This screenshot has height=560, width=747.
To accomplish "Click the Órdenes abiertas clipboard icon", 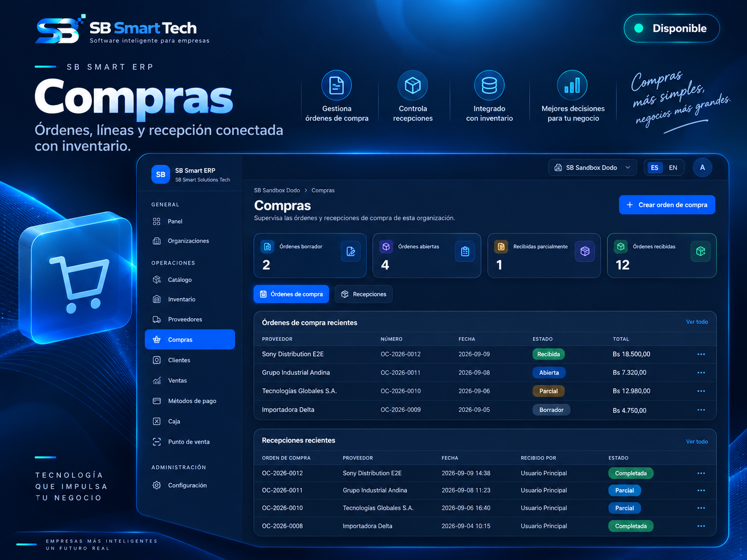I will tap(465, 251).
